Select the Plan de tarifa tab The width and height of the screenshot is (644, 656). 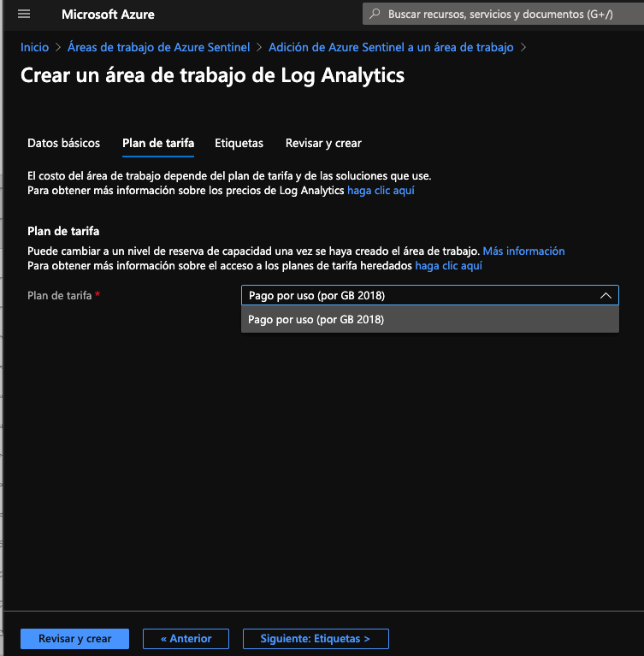point(158,143)
